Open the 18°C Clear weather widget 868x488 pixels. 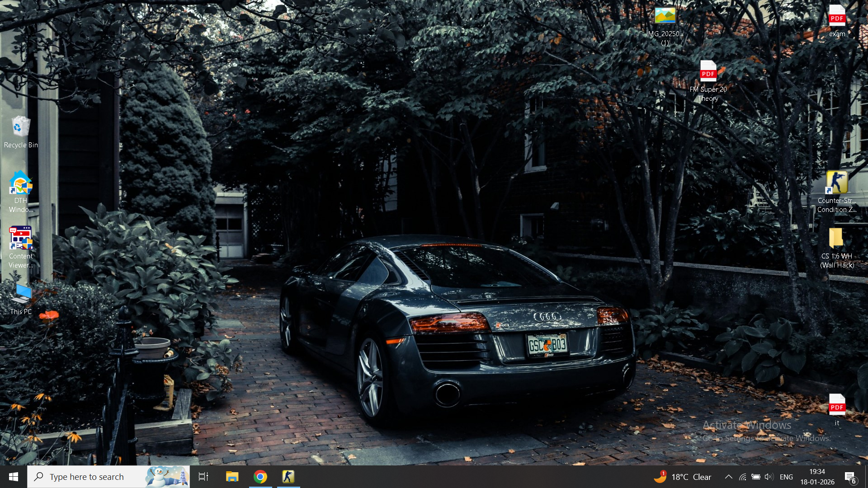[683, 477]
